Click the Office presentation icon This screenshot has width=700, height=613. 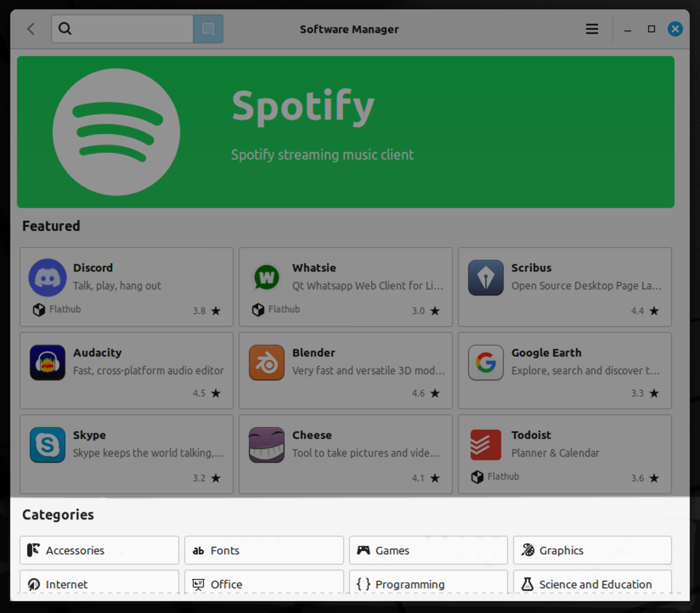point(198,585)
